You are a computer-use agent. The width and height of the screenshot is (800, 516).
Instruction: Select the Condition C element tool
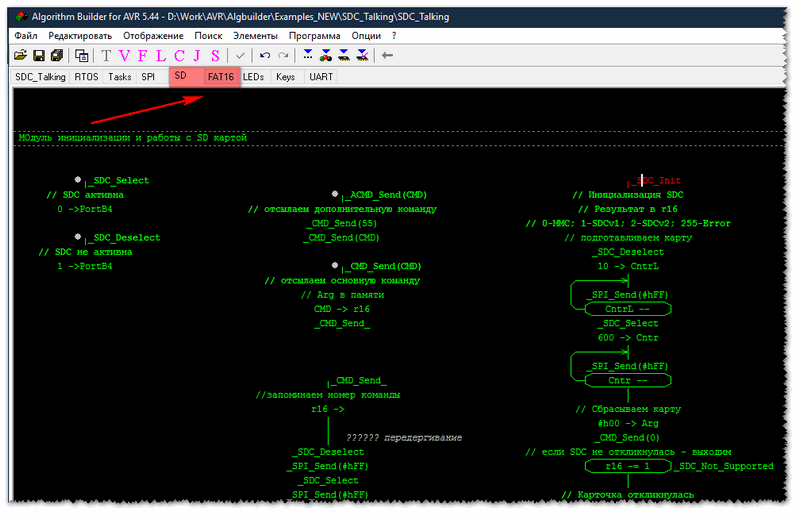(179, 55)
